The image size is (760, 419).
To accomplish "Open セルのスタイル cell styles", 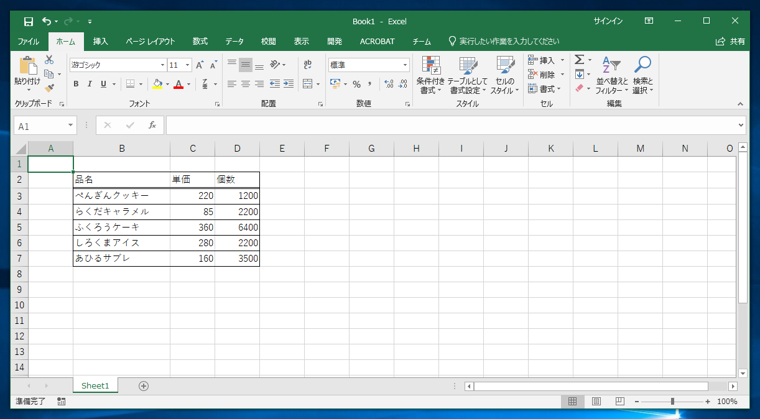I will (x=505, y=75).
